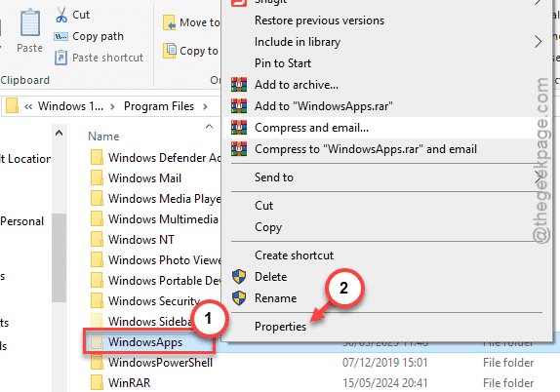Click the sort arrow above Name column

pyautogui.click(x=210, y=126)
